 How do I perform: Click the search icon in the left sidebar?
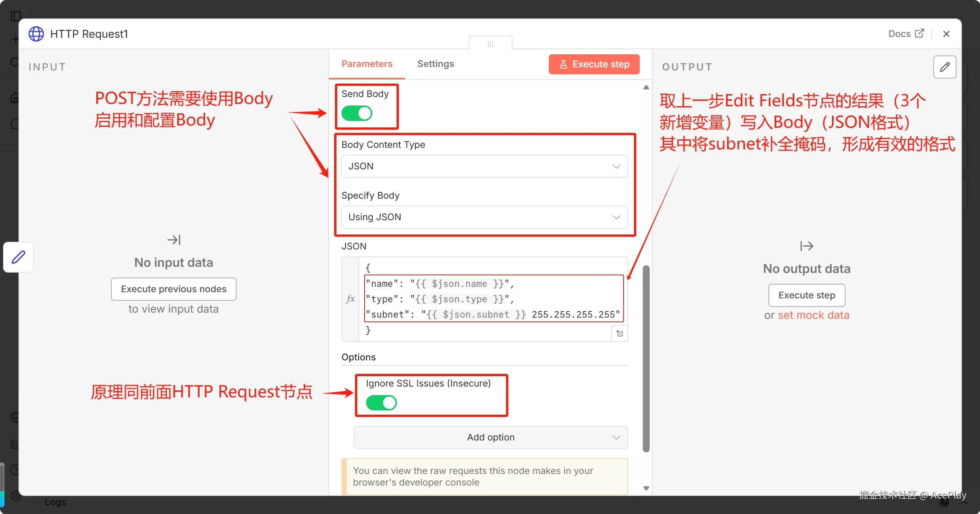15,62
